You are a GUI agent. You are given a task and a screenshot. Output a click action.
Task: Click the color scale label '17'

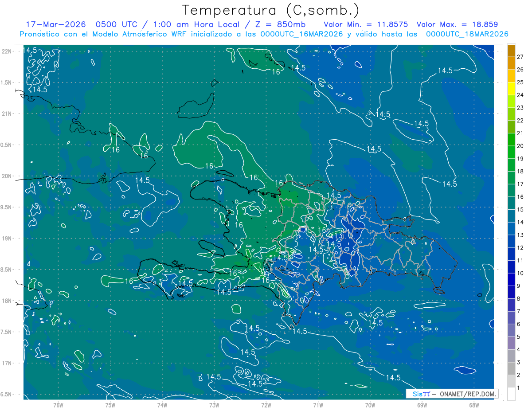[x=520, y=184]
